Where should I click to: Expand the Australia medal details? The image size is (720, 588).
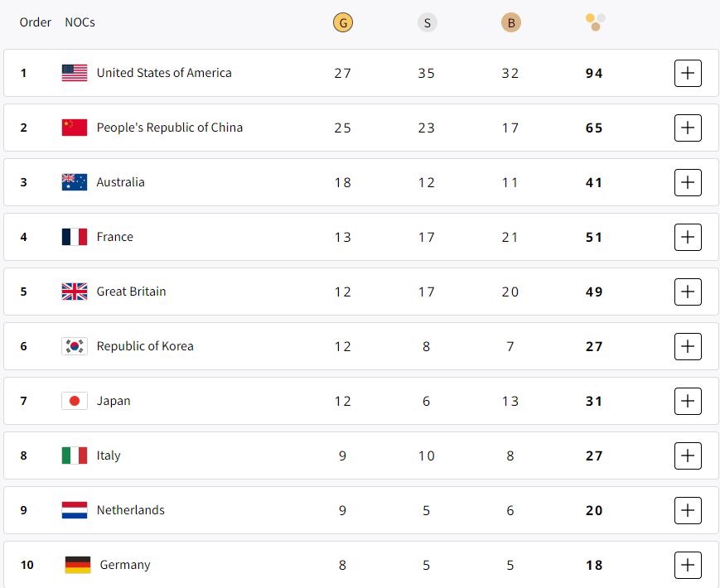(x=688, y=182)
